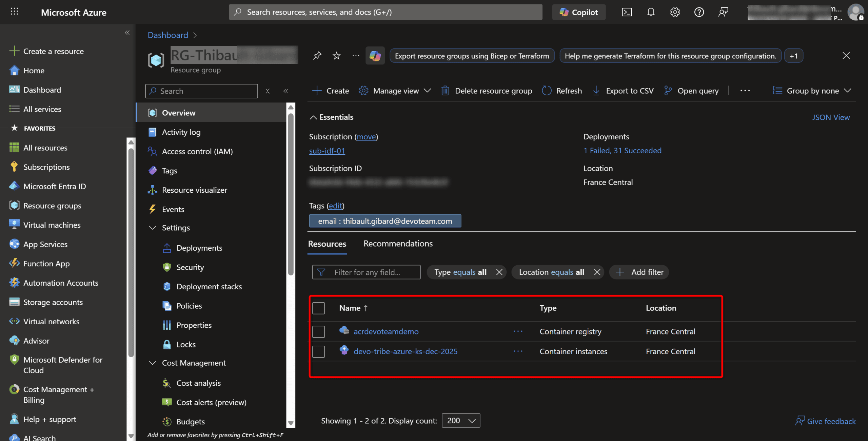Open the notifications bell
The height and width of the screenshot is (441, 868).
pyautogui.click(x=651, y=12)
